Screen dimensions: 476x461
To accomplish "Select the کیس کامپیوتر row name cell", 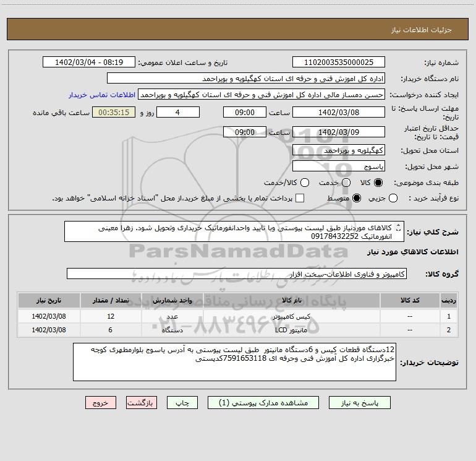I will [x=291, y=316].
